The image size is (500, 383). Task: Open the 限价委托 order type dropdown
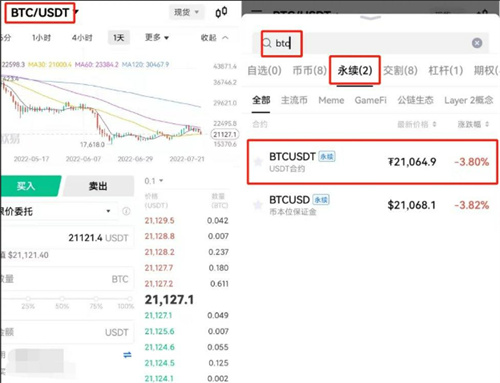[x=59, y=211]
